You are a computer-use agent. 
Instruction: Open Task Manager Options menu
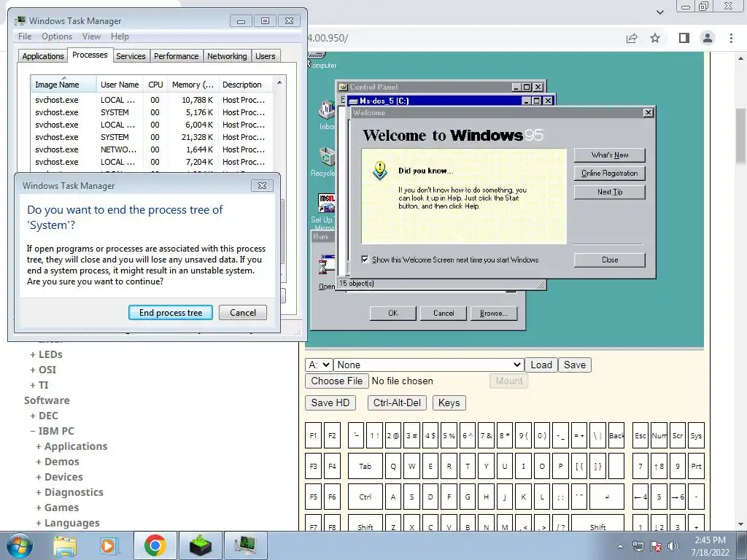pos(57,36)
